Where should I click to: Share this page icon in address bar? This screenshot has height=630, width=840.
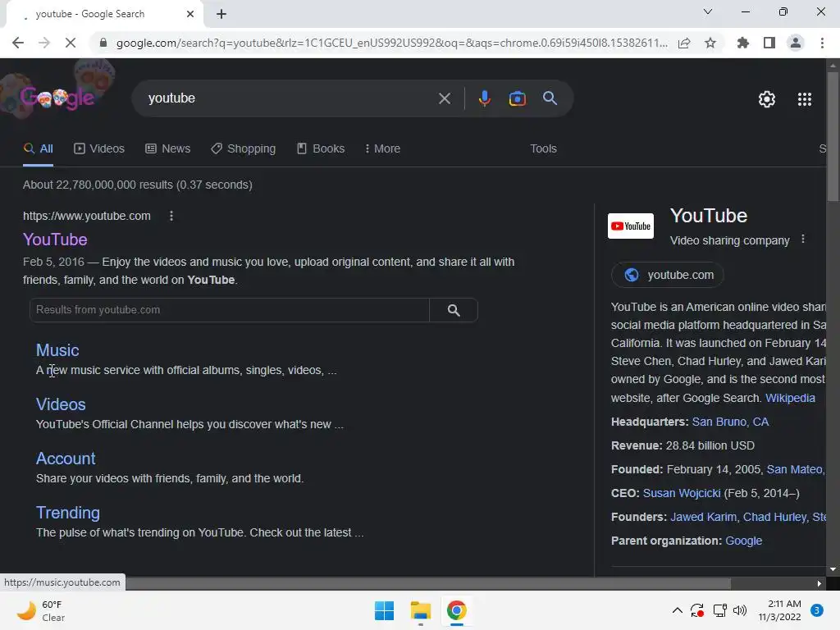[684, 43]
